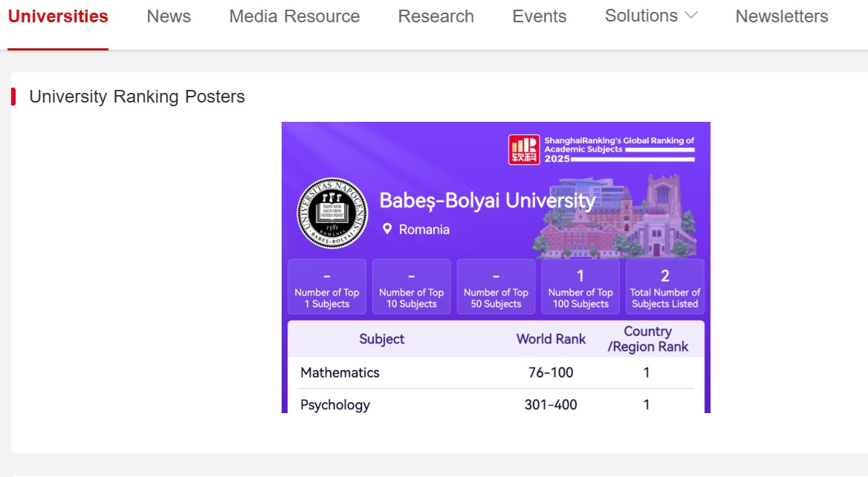Click the location pin icon beside Romania

pos(387,229)
